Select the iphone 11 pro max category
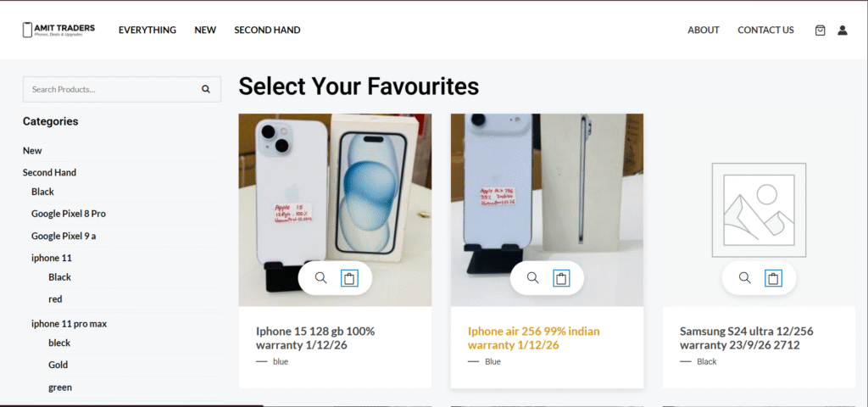This screenshot has height=407, width=868. (70, 323)
